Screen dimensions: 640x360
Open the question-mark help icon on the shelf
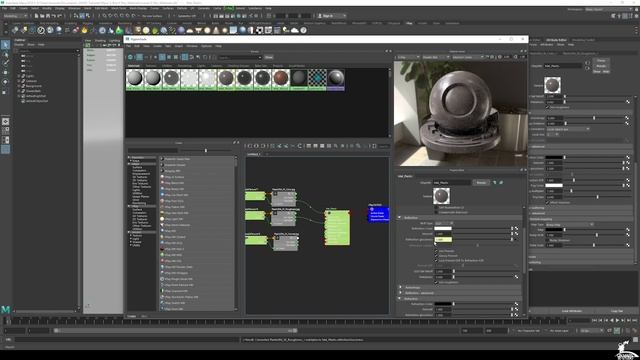304,30
